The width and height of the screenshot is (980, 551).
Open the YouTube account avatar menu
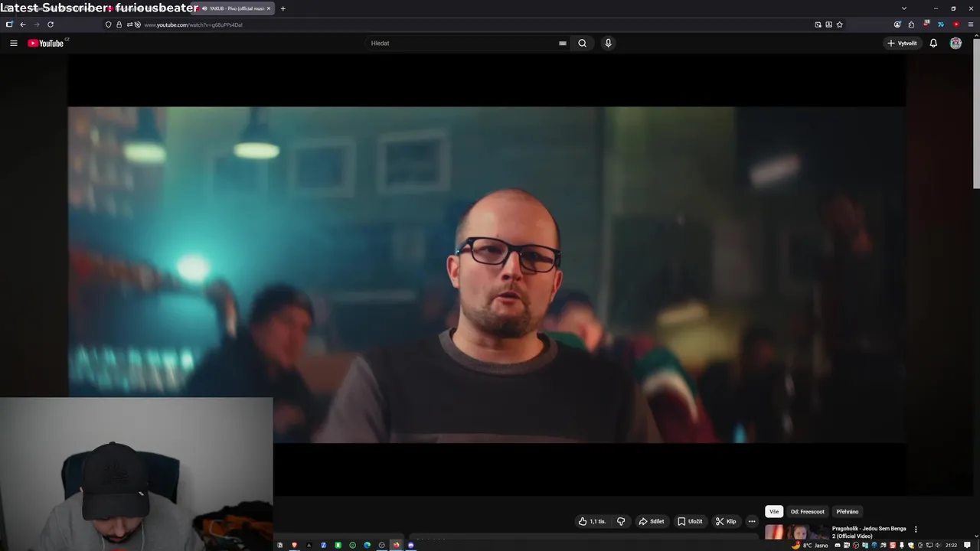955,43
